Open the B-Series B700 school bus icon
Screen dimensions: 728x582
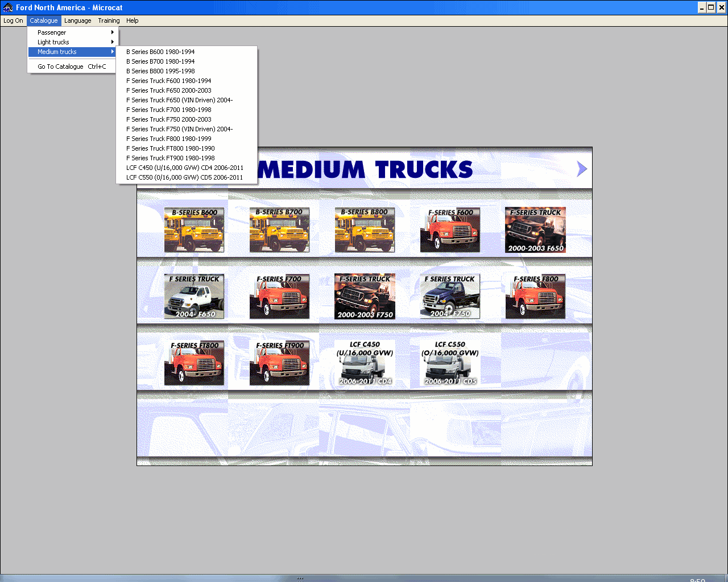tap(279, 230)
